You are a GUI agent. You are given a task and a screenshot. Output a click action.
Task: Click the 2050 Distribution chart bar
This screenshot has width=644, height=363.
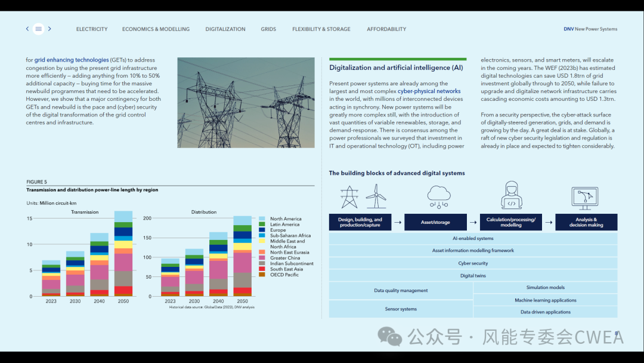coord(242,256)
